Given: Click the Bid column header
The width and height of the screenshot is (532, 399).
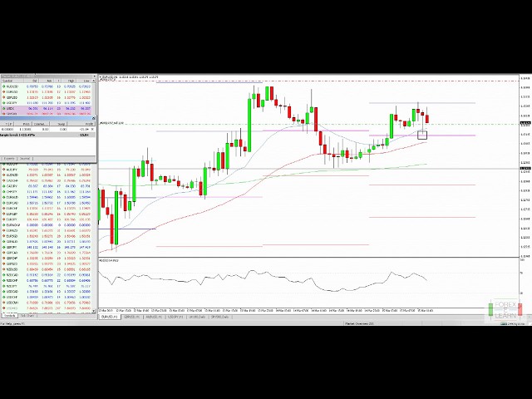Looking at the screenshot, I should pyautogui.click(x=36, y=81).
